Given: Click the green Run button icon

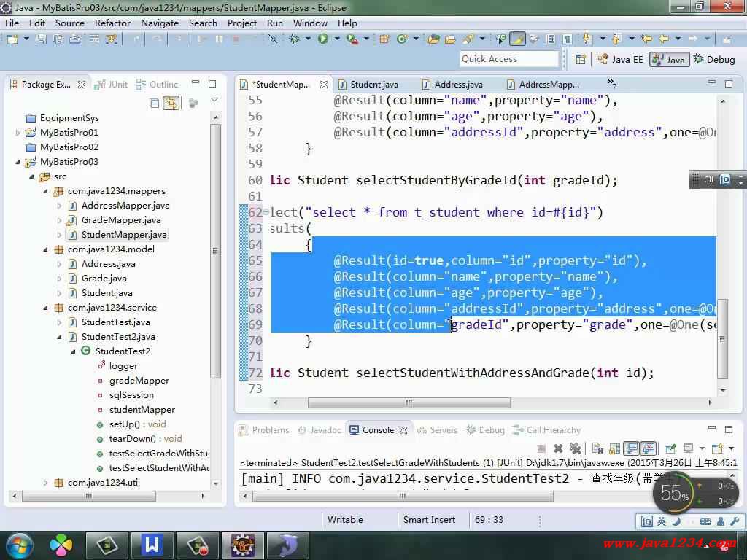Looking at the screenshot, I should [323, 39].
